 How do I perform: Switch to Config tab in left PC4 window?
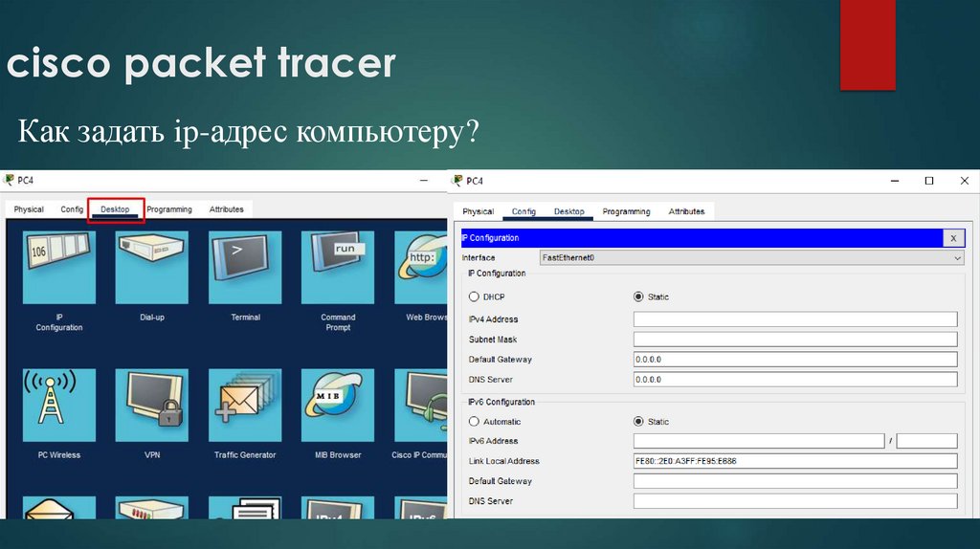pyautogui.click(x=72, y=209)
